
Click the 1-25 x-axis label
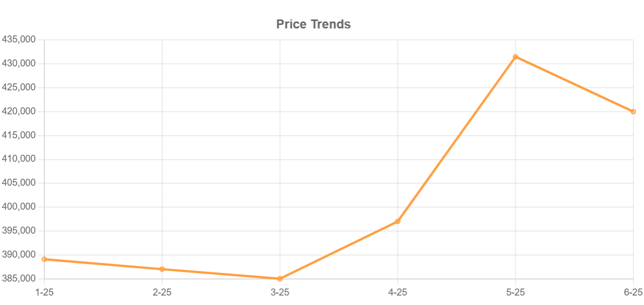[44, 292]
